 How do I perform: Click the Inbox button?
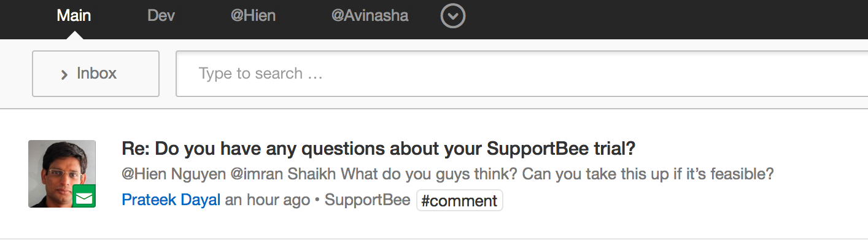tap(96, 74)
